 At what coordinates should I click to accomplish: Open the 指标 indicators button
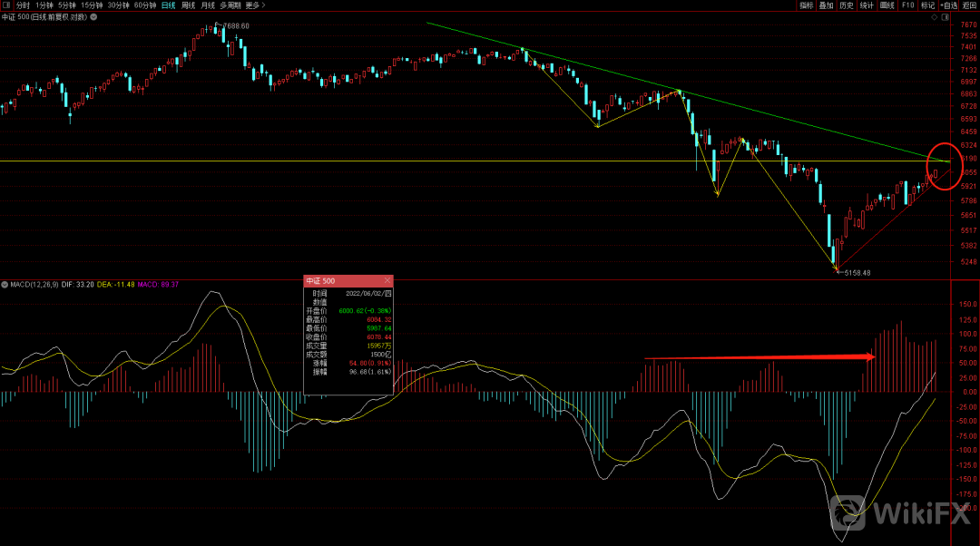coord(807,5)
